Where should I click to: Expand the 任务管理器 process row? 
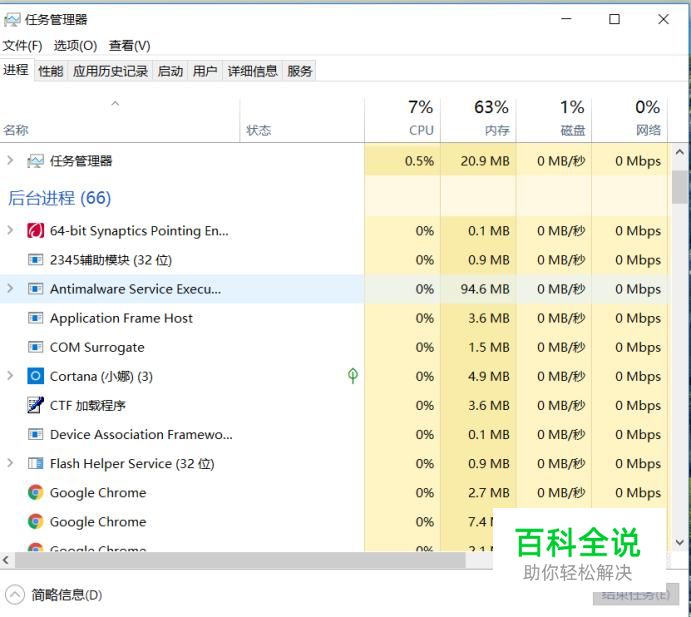click(x=10, y=160)
